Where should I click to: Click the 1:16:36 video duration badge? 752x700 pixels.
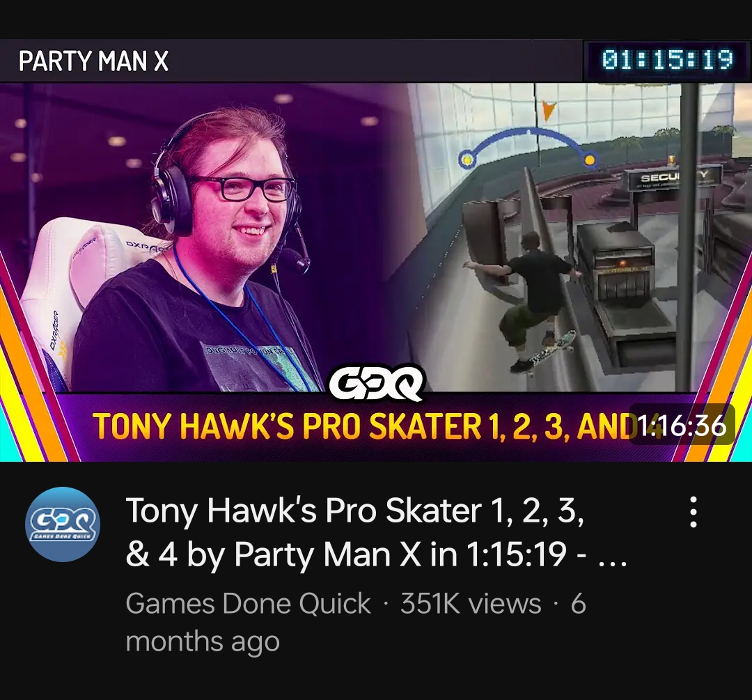click(x=682, y=425)
